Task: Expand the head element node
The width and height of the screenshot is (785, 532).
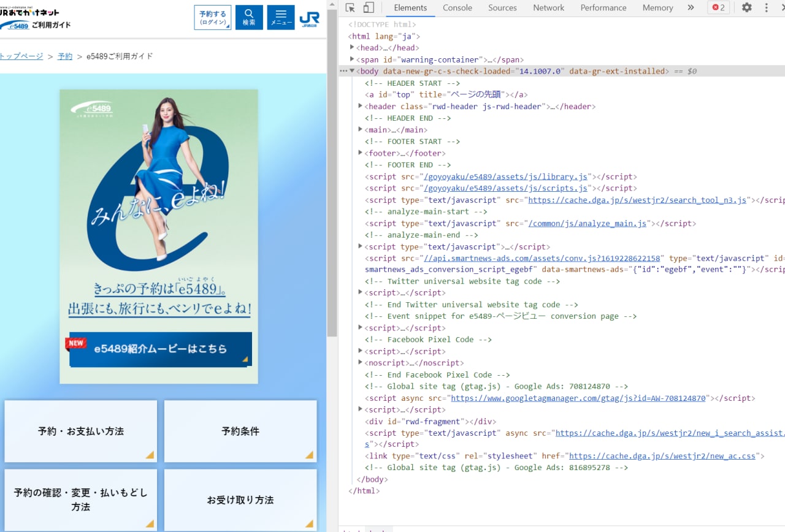Action: [352, 48]
